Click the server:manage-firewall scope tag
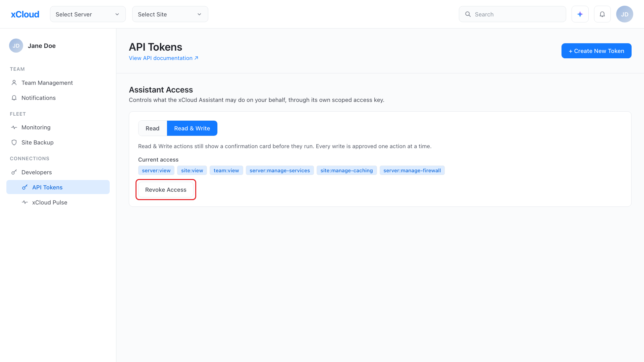644x362 pixels. (x=412, y=170)
